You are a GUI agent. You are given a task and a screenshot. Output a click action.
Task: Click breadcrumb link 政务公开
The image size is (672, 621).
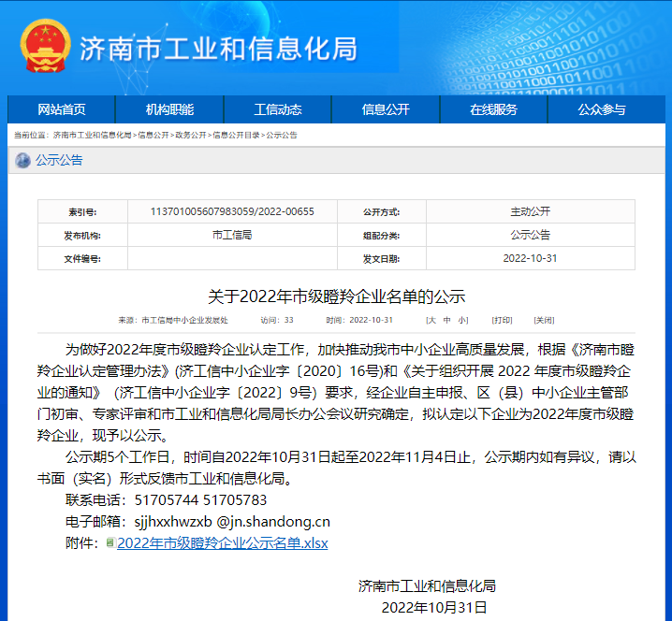pyautogui.click(x=191, y=136)
